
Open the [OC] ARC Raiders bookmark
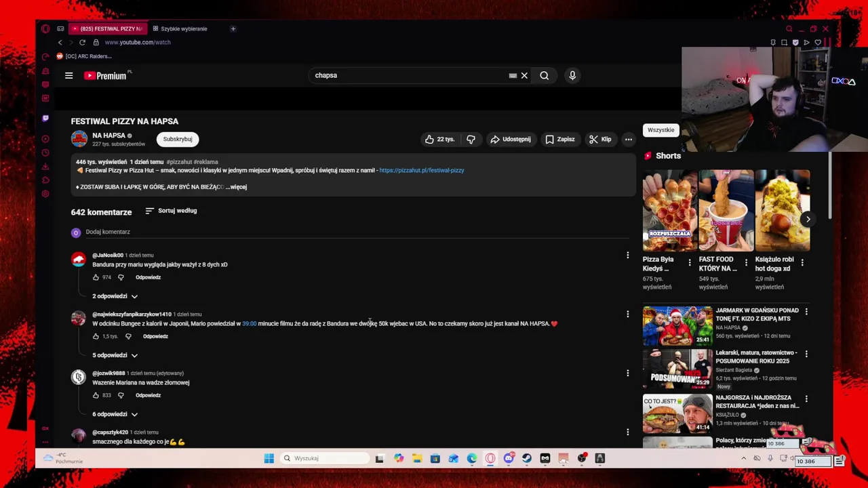pos(84,56)
